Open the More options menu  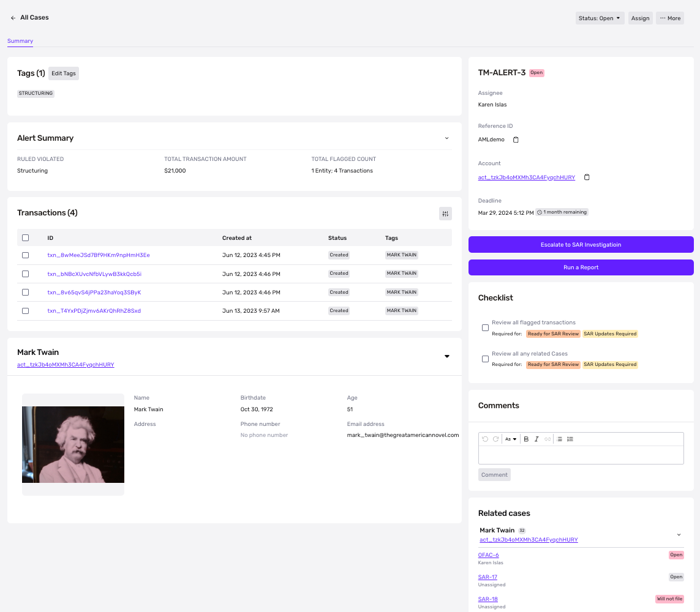click(669, 18)
